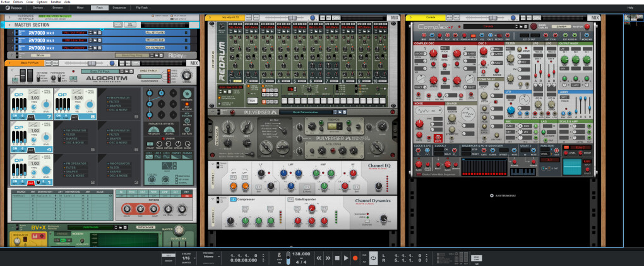644x266 pixels.
Task: Toggle the metronome click button
Action: click(280, 256)
